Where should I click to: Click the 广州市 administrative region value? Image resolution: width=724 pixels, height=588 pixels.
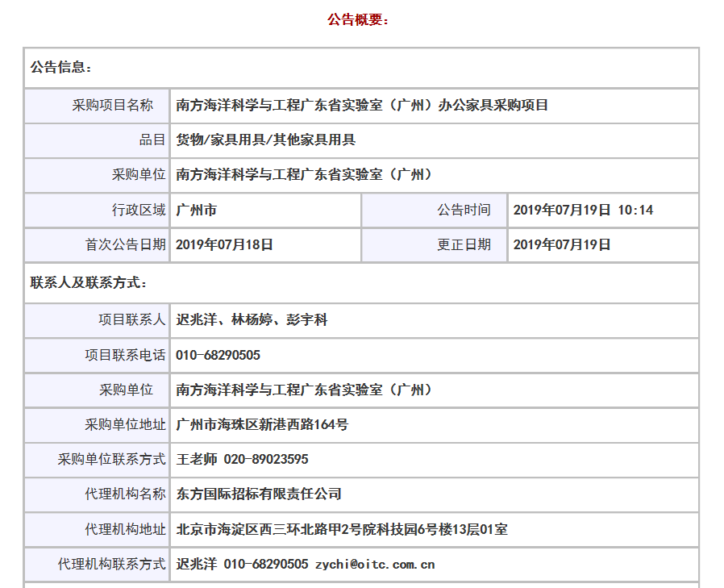197,211
